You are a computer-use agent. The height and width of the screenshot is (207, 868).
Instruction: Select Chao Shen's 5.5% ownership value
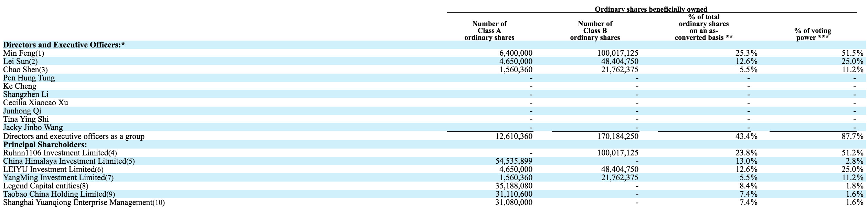749,70
